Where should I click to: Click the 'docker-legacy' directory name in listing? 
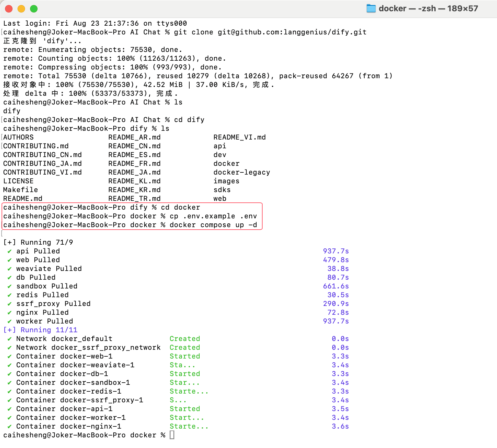pos(242,172)
